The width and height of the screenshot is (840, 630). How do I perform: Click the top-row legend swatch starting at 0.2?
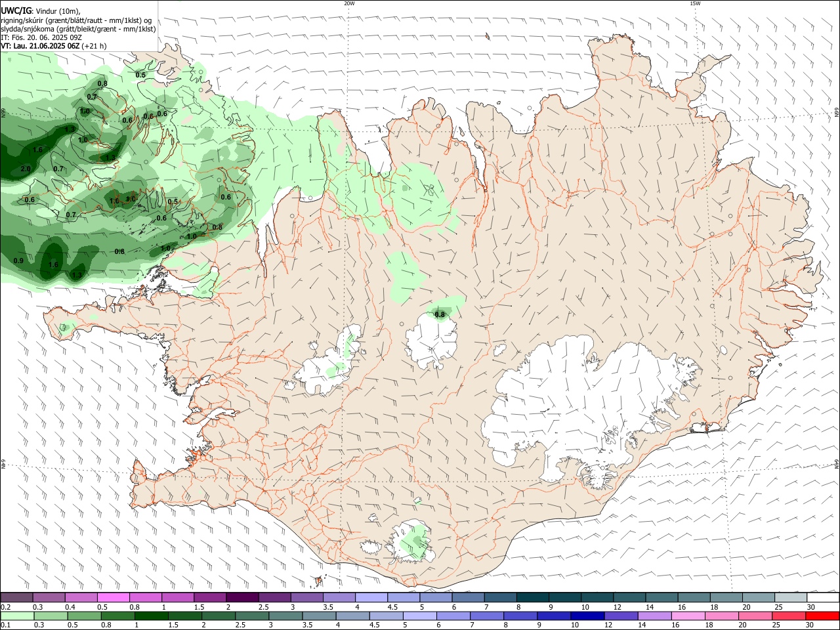(x=16, y=598)
